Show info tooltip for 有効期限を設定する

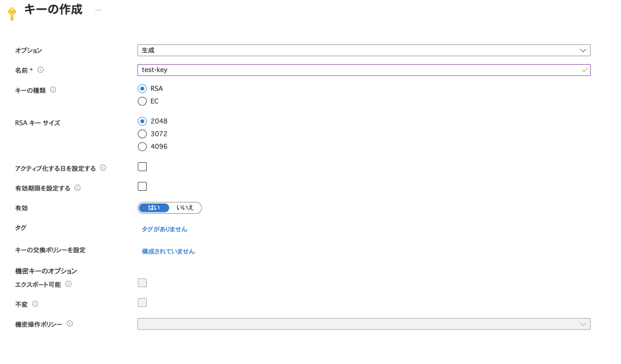coord(78,188)
